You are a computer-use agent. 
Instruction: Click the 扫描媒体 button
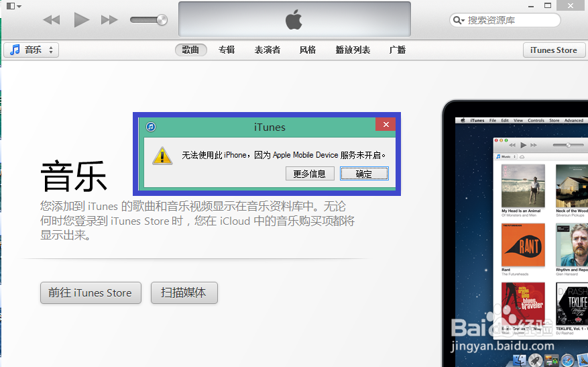click(184, 293)
